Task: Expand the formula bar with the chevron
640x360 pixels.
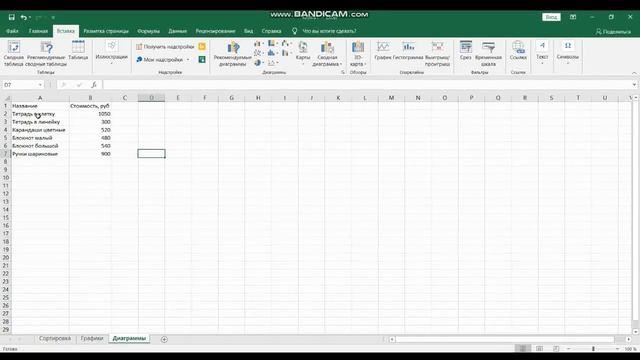Action: click(x=634, y=85)
